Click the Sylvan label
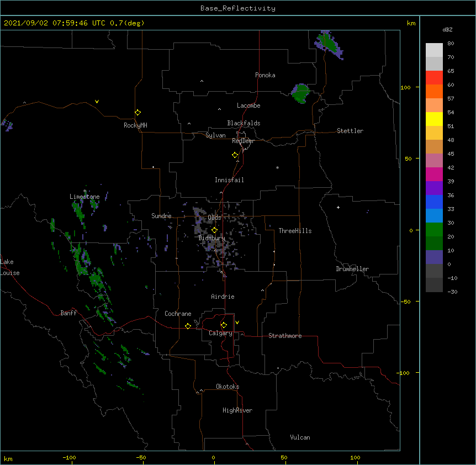Screen dimensions: 476x465 (215, 135)
